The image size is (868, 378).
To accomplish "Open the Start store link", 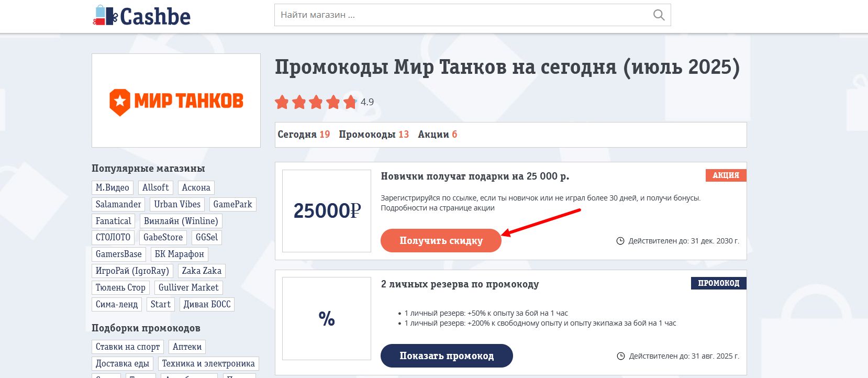I will coord(161,304).
